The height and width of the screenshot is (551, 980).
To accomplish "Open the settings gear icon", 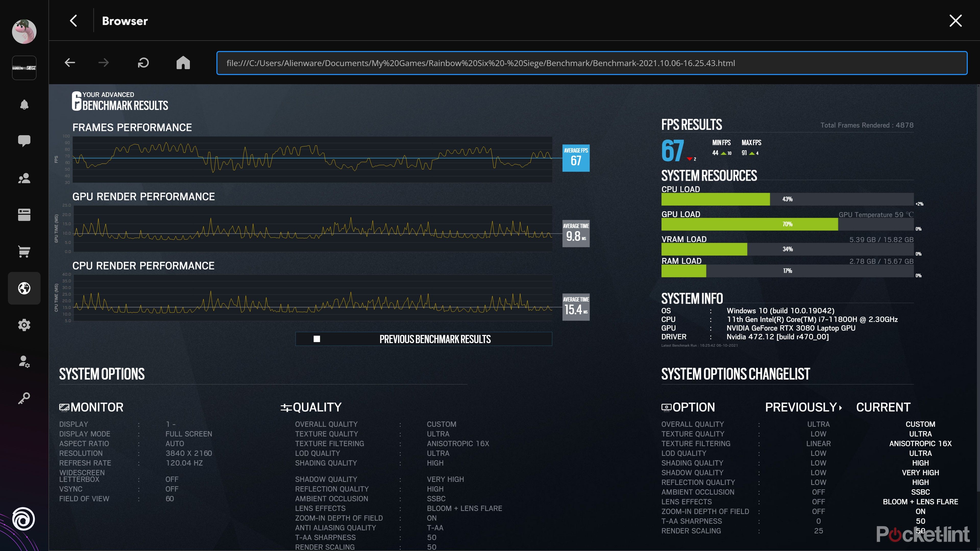I will point(24,325).
